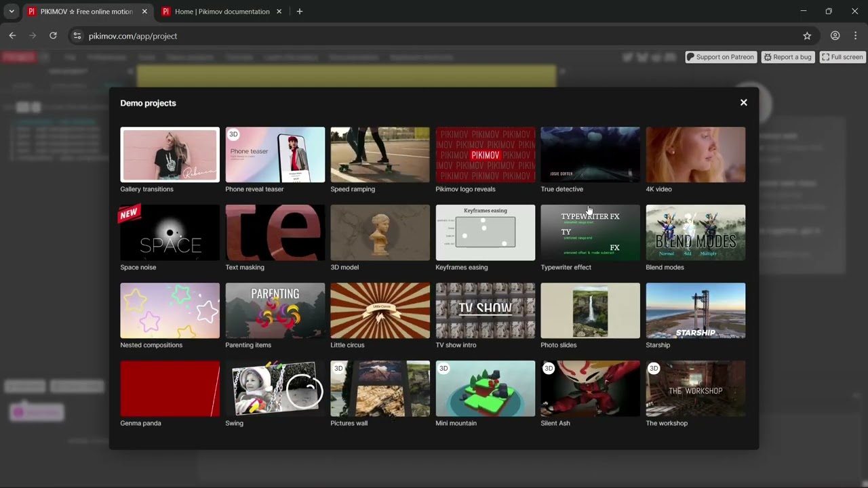Load the Speed ramping demo project
Viewport: 868px width, 488px height.
coord(380,155)
